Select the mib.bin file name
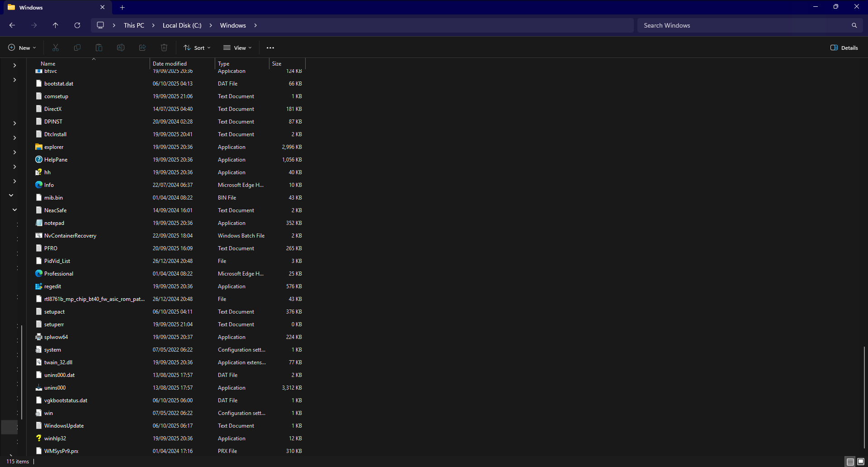Viewport: 868px width, 467px height. 53,198
